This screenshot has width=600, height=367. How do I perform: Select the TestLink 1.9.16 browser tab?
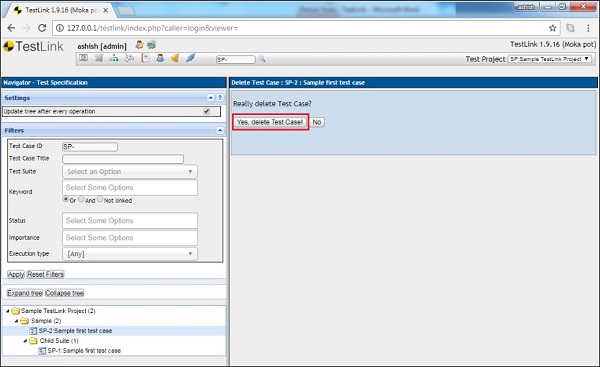[x=59, y=10]
